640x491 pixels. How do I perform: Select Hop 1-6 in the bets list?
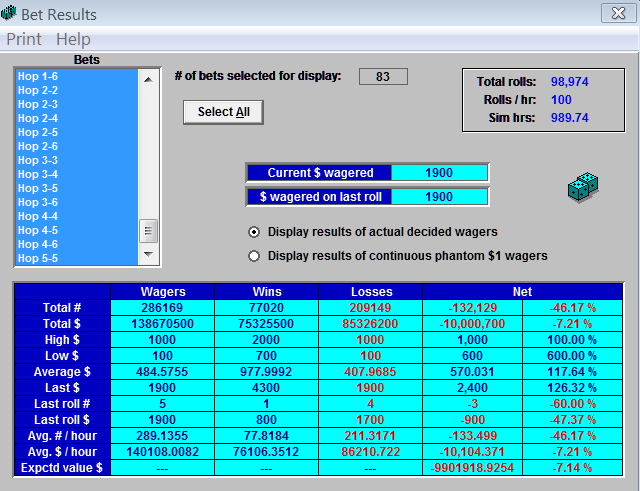[77, 76]
